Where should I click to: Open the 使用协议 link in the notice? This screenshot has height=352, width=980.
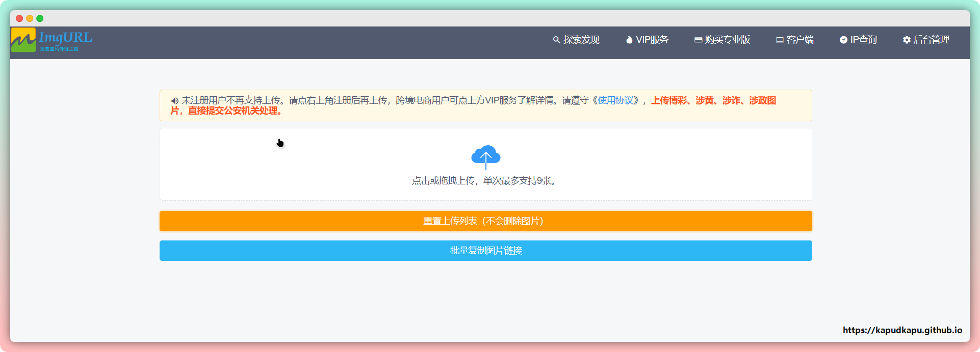[615, 100]
